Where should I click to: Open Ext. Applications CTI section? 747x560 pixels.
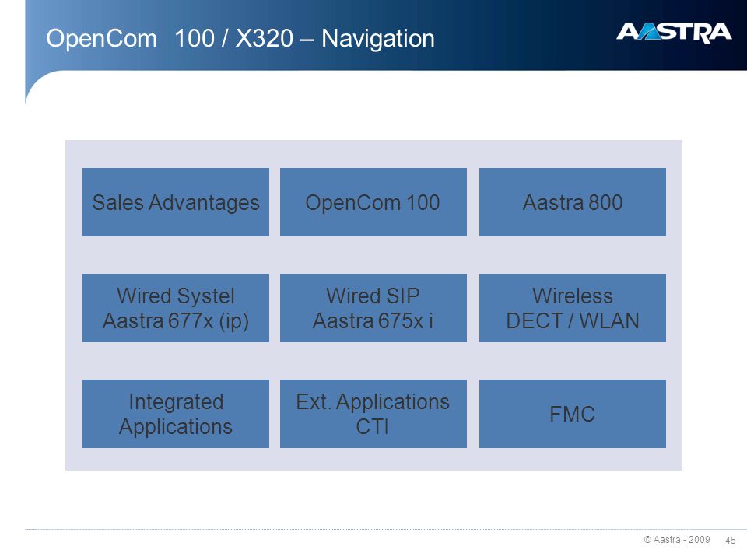coord(373,413)
